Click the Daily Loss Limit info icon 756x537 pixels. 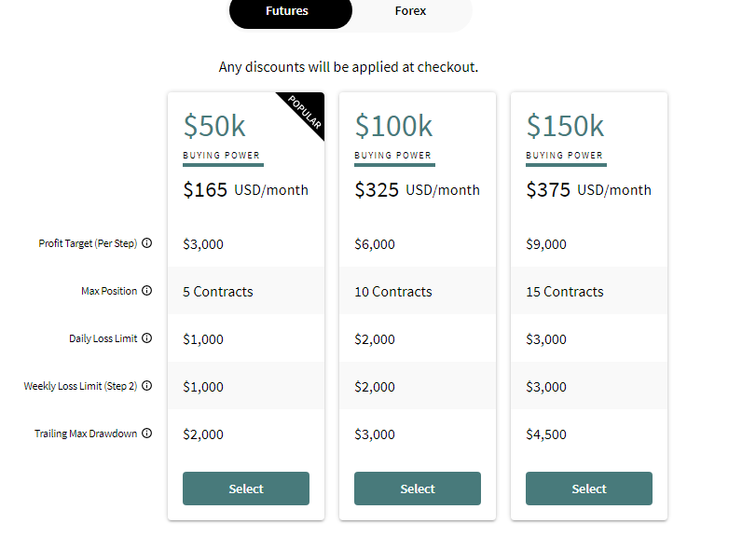coord(147,338)
